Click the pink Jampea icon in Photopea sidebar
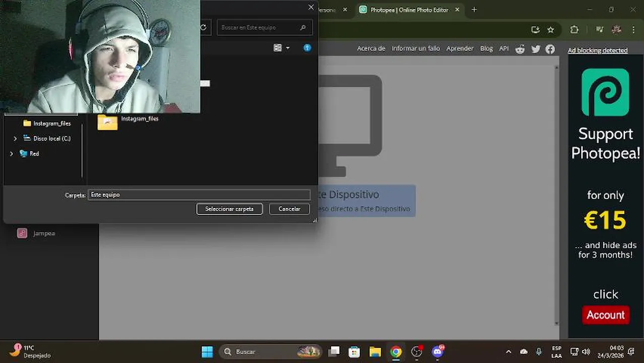644x363 pixels. pos(22,233)
